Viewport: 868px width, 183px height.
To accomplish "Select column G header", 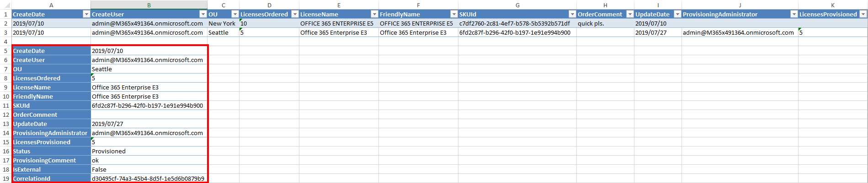I will click(x=517, y=5).
